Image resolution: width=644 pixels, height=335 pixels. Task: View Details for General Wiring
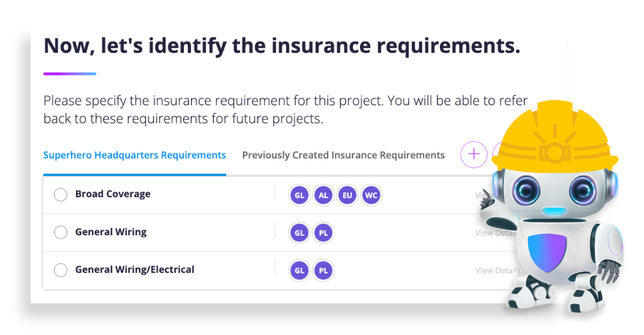coord(494,233)
